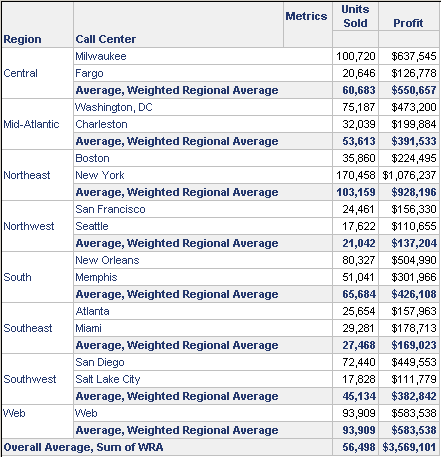Select the Southeast region label

pyautogui.click(x=28, y=328)
